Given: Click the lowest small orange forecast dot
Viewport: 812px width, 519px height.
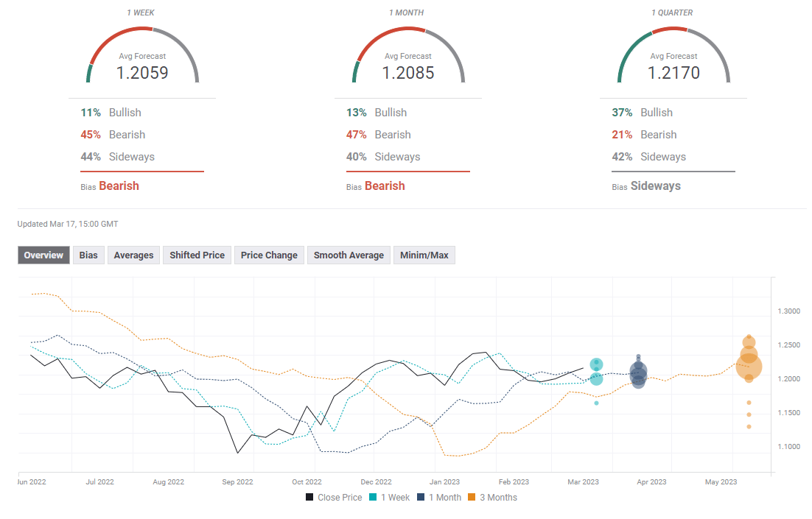Looking at the screenshot, I should pyautogui.click(x=749, y=426).
